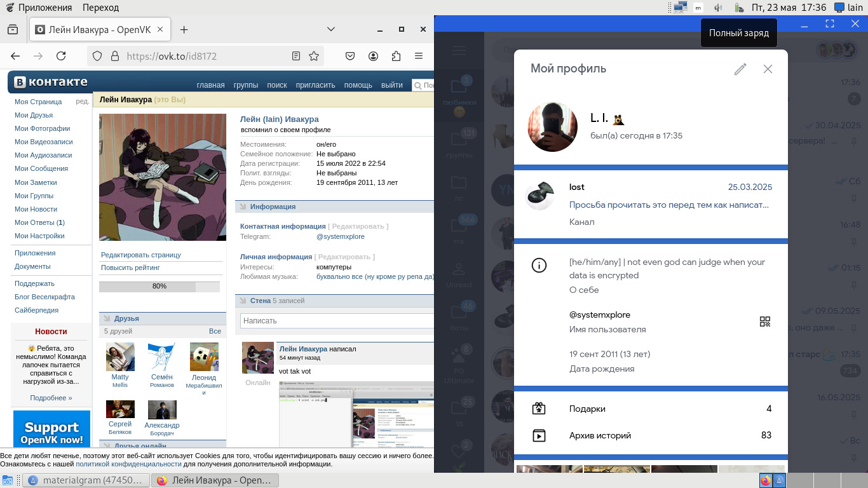The height and width of the screenshot is (488, 868).
Task: Save page to Pocket icon
Action: tap(350, 56)
